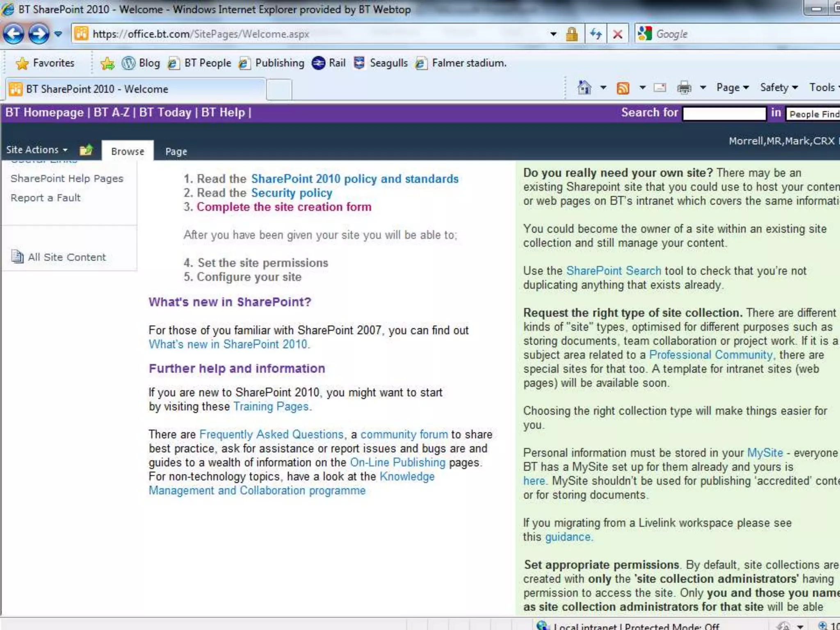Open the Page command bar menu
This screenshot has height=630, width=840.
(x=733, y=87)
